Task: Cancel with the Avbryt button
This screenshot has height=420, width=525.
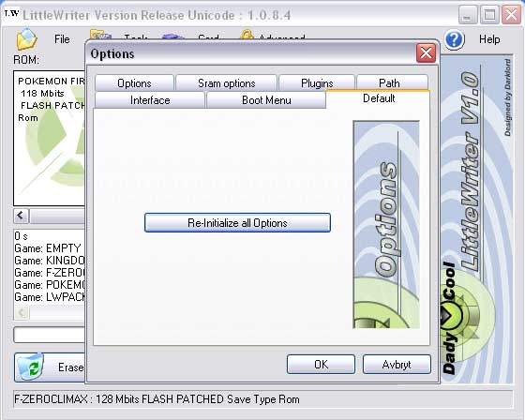Action: click(397, 364)
